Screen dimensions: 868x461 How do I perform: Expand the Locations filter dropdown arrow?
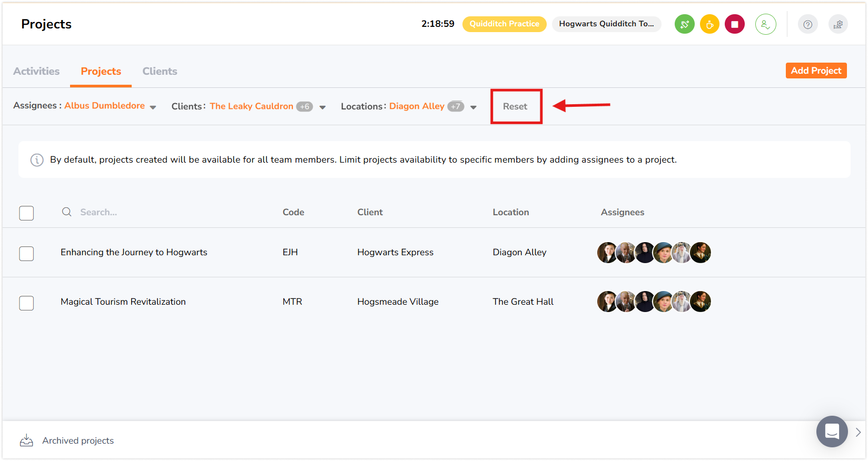(474, 107)
